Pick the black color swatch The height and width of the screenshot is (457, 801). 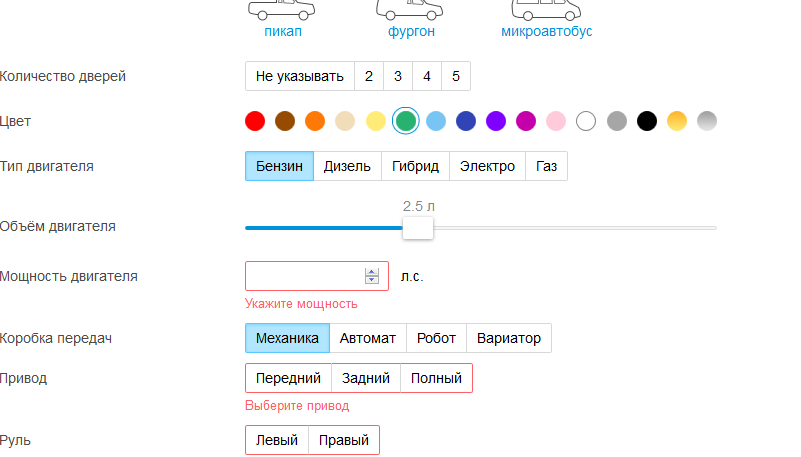tap(647, 121)
